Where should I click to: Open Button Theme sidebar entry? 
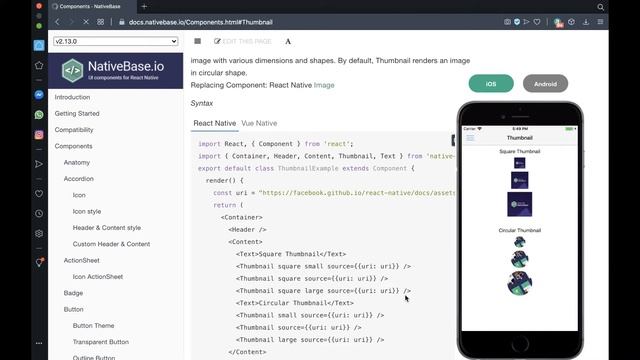click(93, 326)
